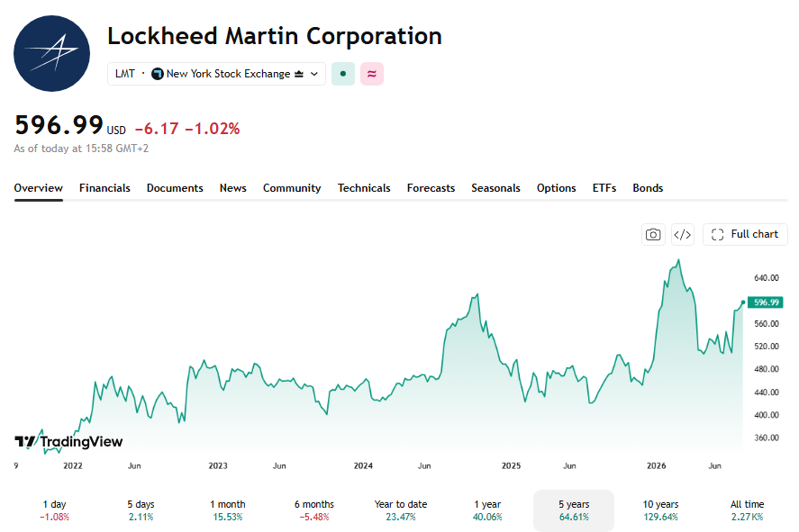Viewport: 799px width, 532px height.
Task: Click the 596.99 price label on axis
Action: pyautogui.click(x=766, y=302)
